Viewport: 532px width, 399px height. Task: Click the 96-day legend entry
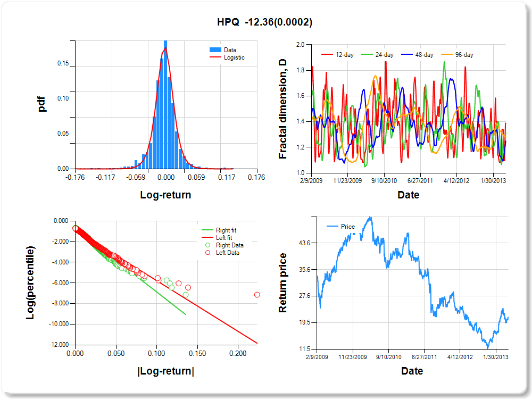point(457,55)
